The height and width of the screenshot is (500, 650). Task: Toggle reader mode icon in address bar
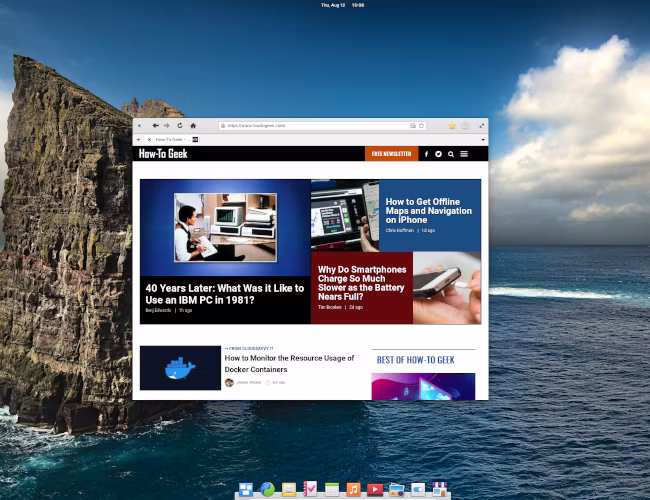412,126
